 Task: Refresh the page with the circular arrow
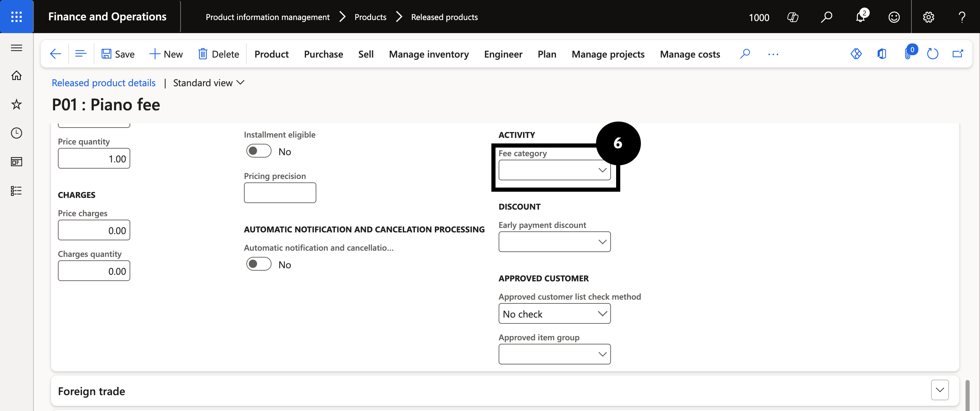click(x=932, y=54)
